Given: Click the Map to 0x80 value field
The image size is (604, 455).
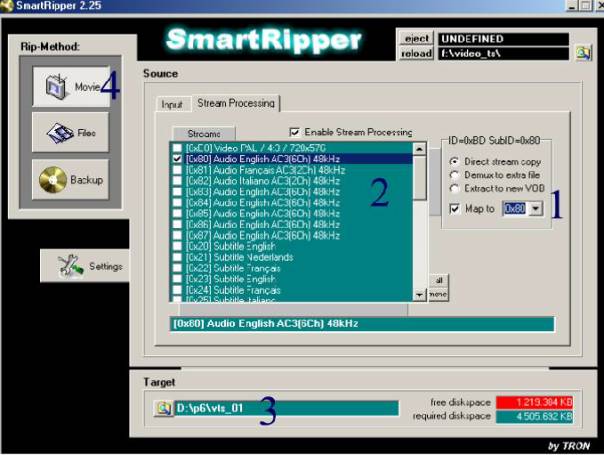Looking at the screenshot, I should pos(515,209).
